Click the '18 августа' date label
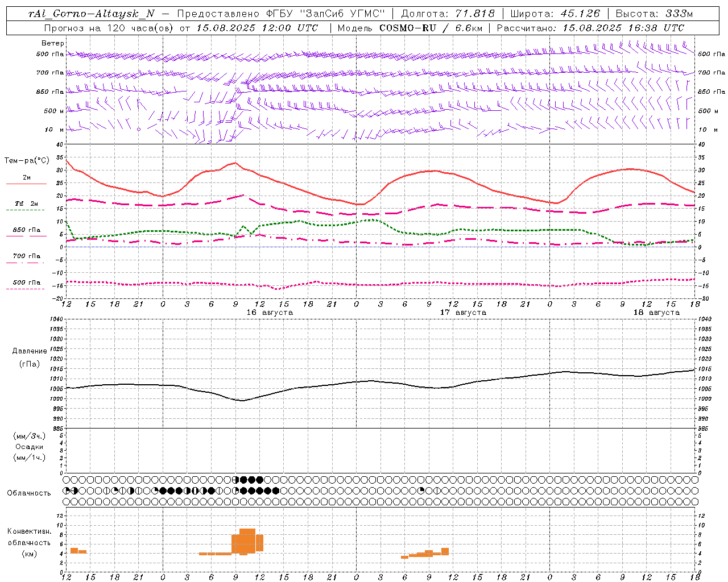728x582 pixels. click(656, 313)
